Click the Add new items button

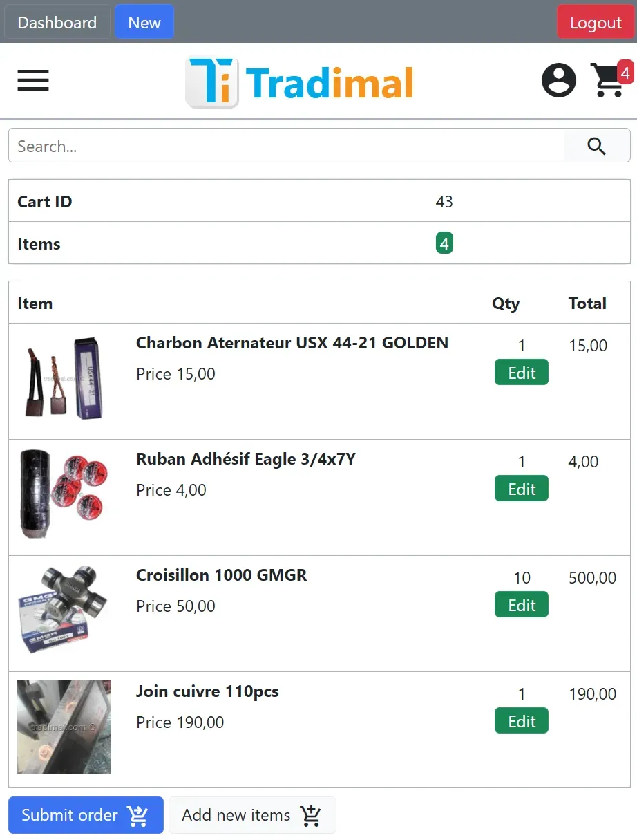coord(252,815)
